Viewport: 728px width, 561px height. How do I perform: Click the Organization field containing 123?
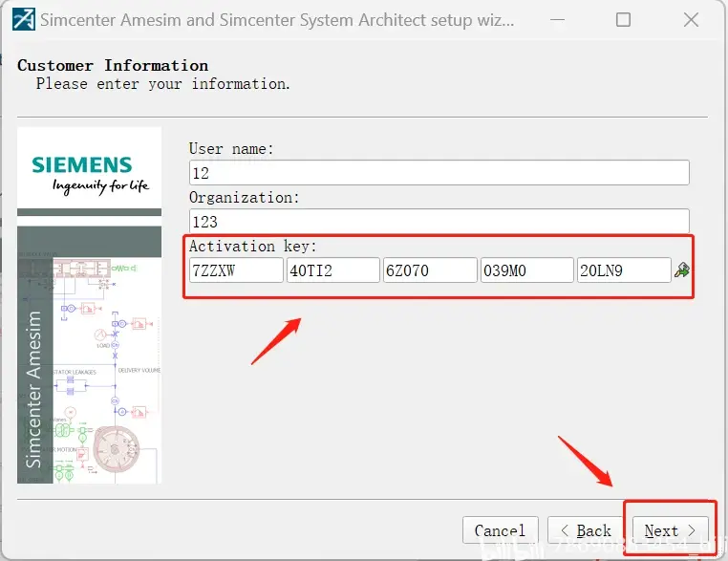pyautogui.click(x=439, y=222)
